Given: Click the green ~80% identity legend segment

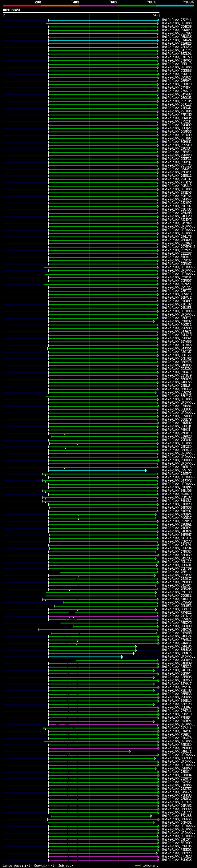Looking at the screenshot, I should [x=137, y=6].
